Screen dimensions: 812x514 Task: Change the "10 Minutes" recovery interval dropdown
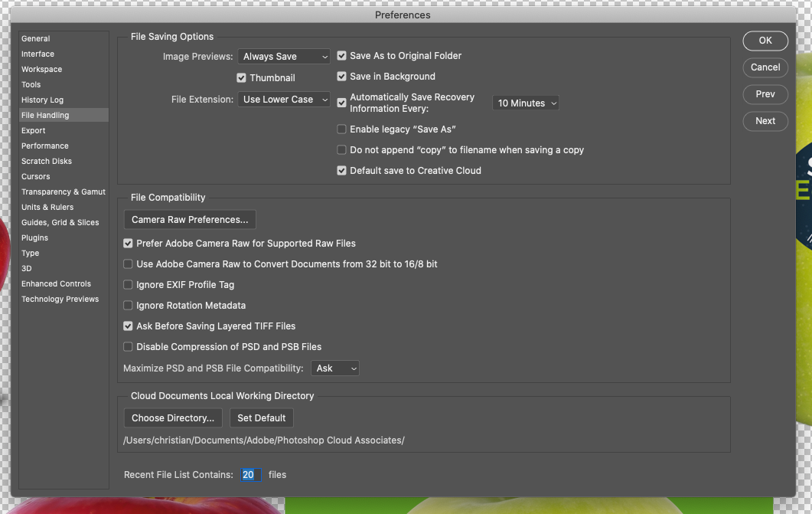click(526, 102)
